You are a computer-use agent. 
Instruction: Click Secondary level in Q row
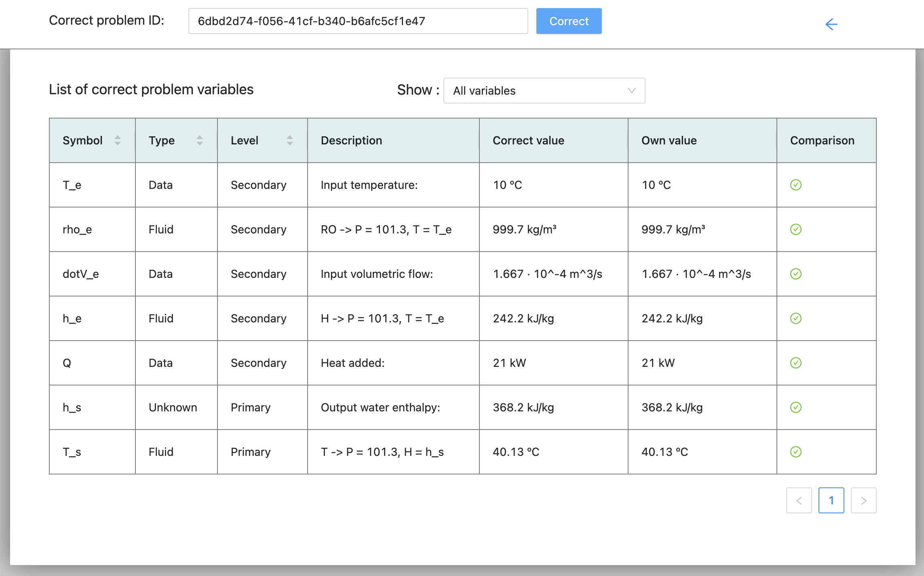click(x=259, y=363)
